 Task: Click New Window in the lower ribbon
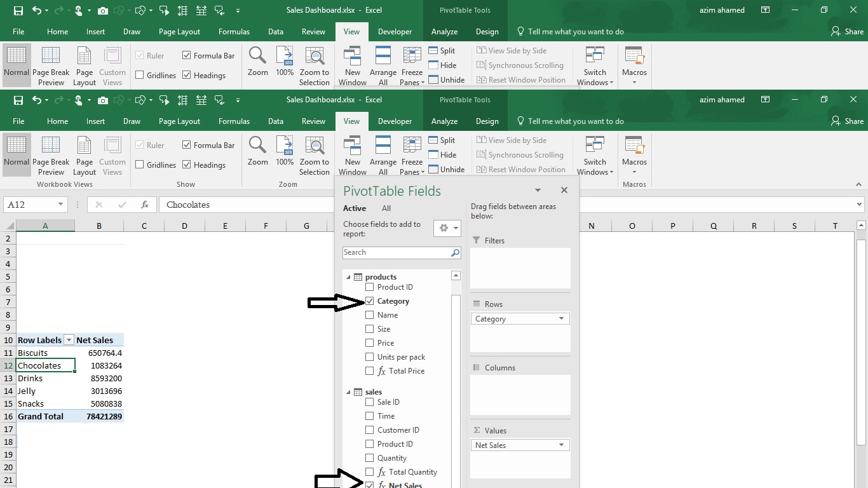point(353,154)
